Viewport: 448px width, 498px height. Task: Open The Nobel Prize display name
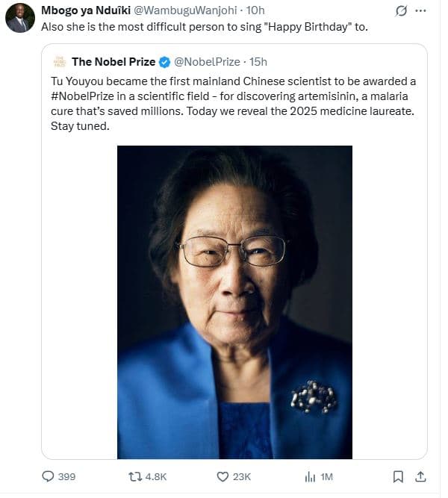point(113,62)
